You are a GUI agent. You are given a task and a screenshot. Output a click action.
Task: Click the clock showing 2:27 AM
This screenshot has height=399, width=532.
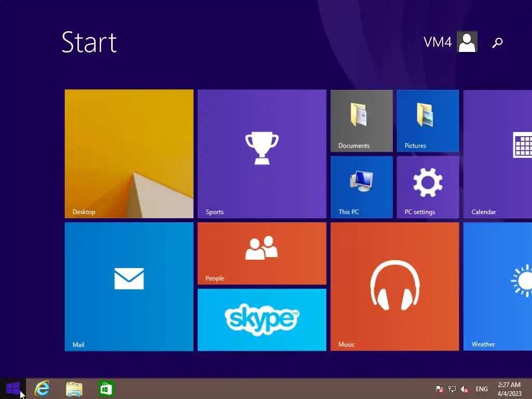point(509,389)
